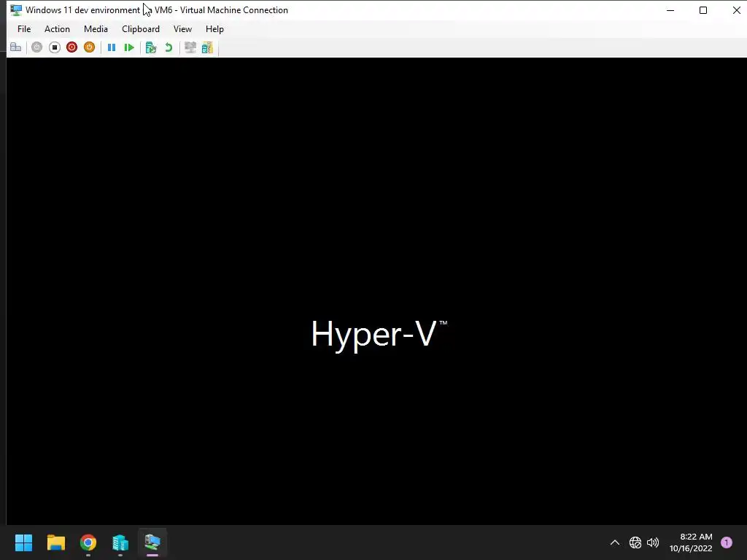This screenshot has height=560, width=747.
Task: Save VM state with the orange power icon
Action: pos(89,47)
